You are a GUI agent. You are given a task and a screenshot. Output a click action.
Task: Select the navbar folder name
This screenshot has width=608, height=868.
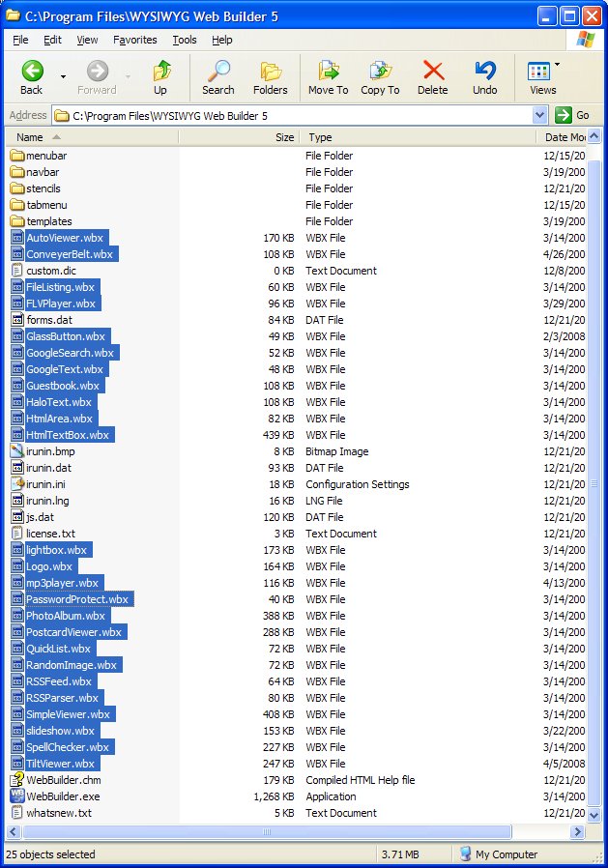coord(43,172)
